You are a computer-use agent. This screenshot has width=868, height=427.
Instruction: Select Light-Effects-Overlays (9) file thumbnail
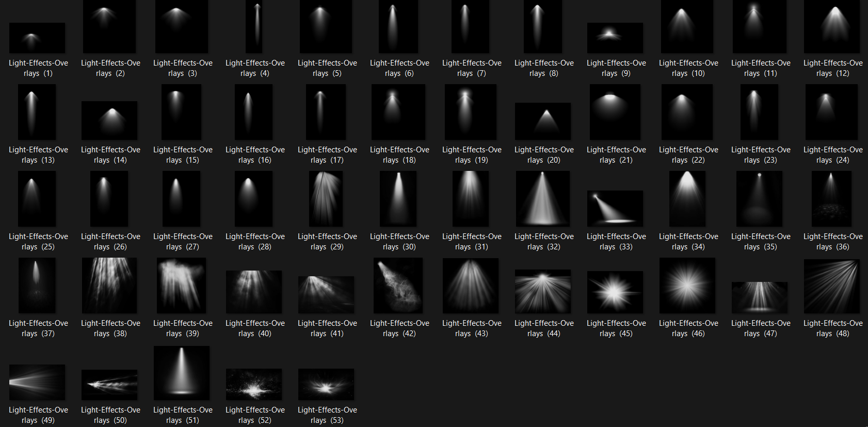point(615,38)
